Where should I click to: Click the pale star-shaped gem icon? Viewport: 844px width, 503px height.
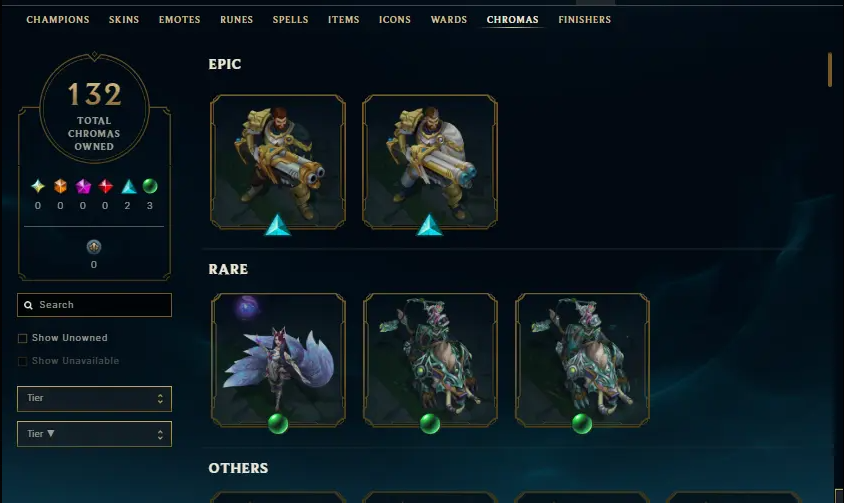38,186
